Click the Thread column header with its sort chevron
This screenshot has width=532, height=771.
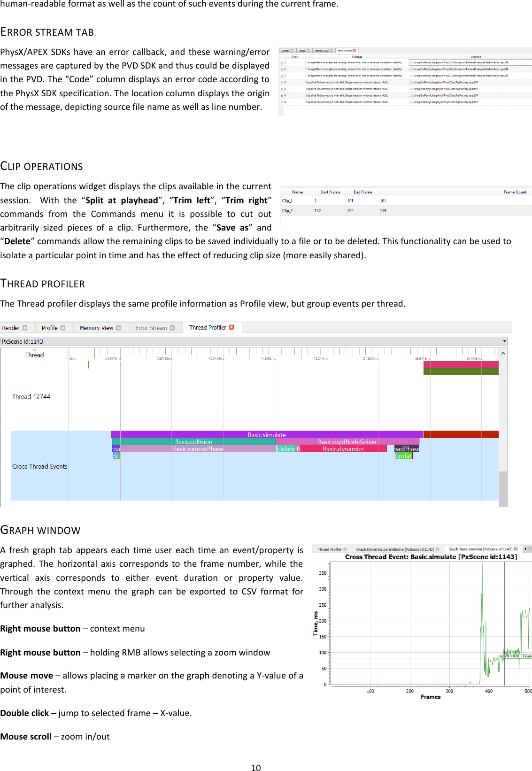coord(35,354)
